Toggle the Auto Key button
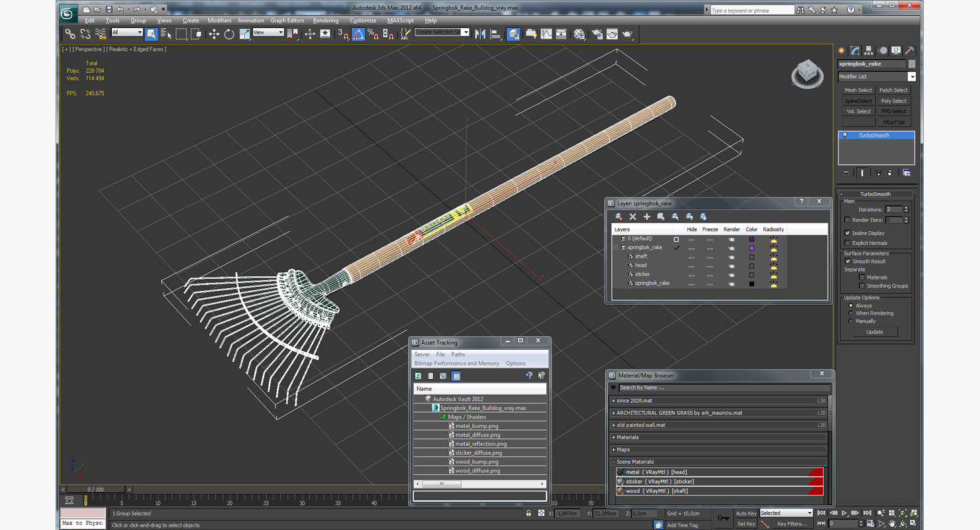The width and height of the screenshot is (980, 530). pos(746,513)
